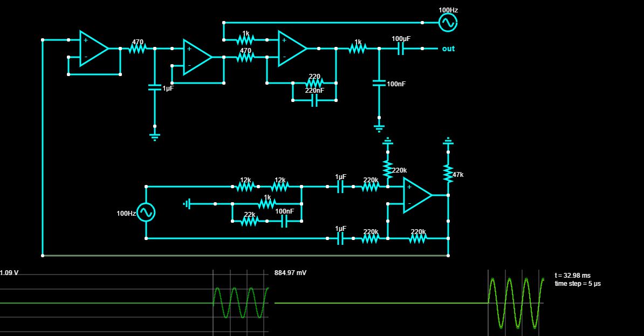Click the long feedback wire at the circuit bottom
The height and width of the screenshot is (336, 644).
click(x=245, y=256)
